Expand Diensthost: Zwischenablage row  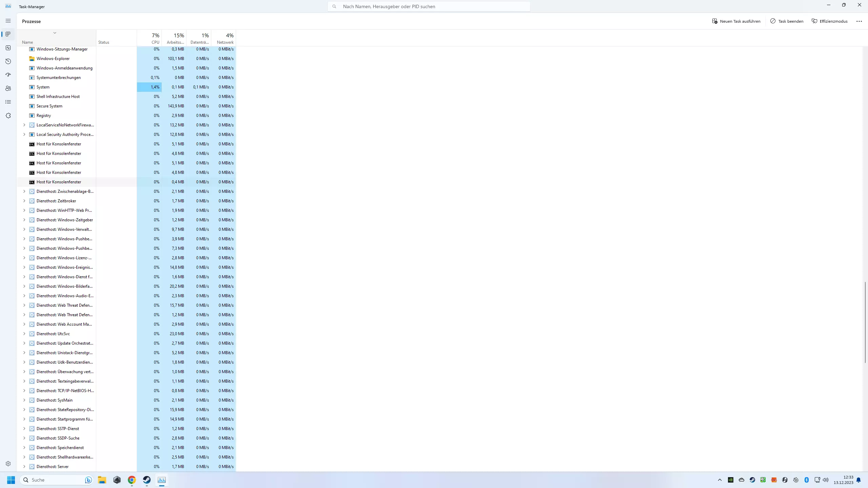[x=24, y=191]
